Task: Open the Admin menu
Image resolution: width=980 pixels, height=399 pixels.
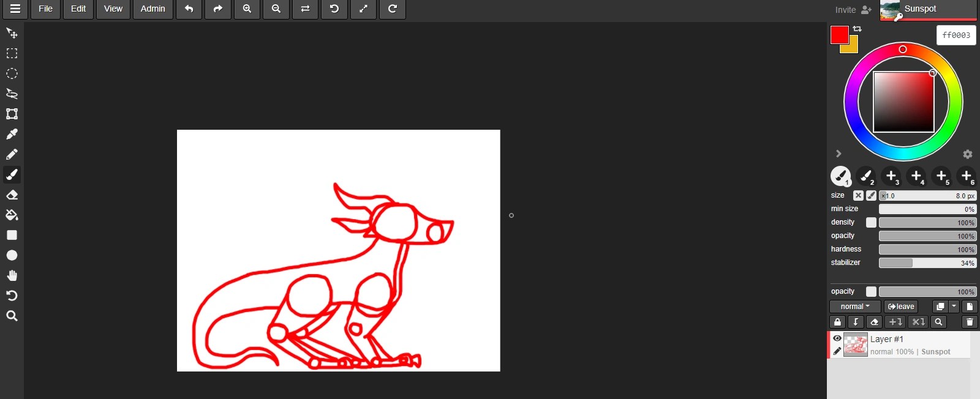Action: pyautogui.click(x=153, y=9)
